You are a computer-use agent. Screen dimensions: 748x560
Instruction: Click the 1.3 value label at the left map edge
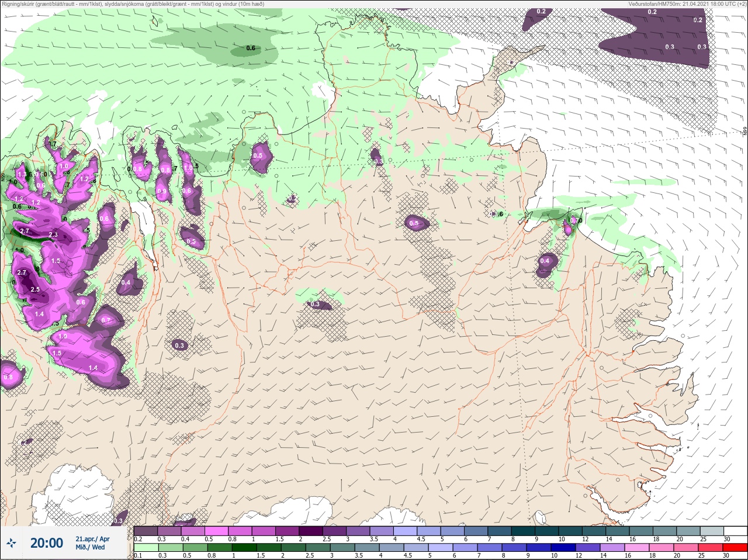23,174
